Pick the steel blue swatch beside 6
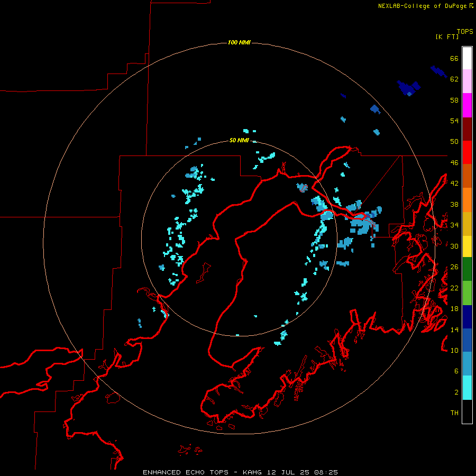Screen dimensions: 476x476 [467, 364]
